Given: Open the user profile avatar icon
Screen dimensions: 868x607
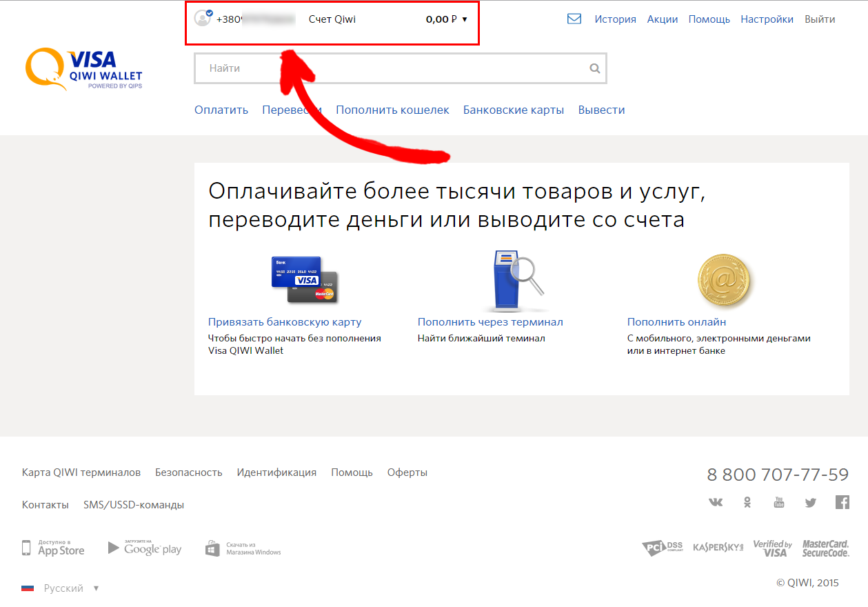Looking at the screenshot, I should coord(203,19).
